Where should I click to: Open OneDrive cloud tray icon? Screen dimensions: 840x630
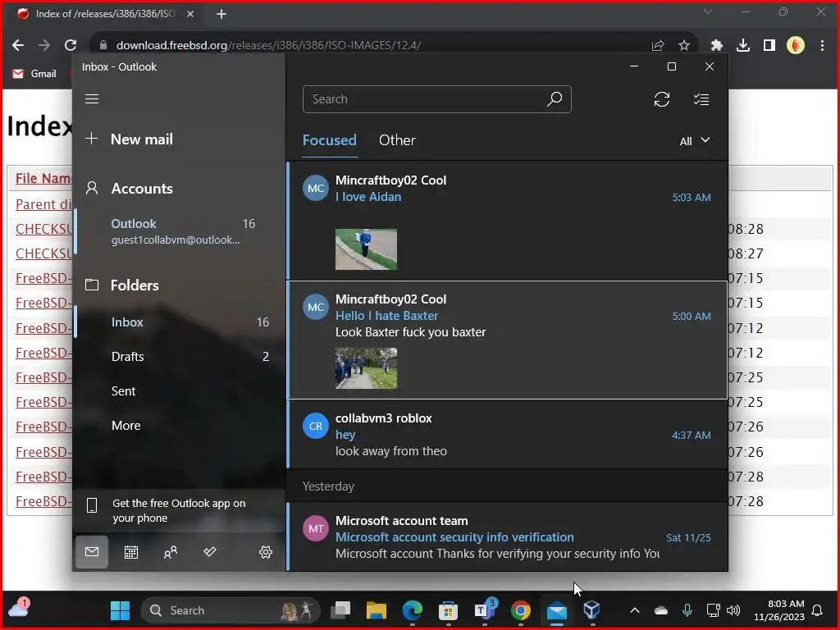click(x=662, y=610)
